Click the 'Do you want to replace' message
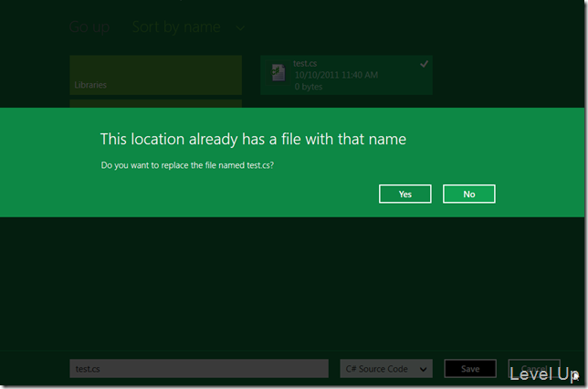The width and height of the screenshot is (588, 389). [x=187, y=165]
